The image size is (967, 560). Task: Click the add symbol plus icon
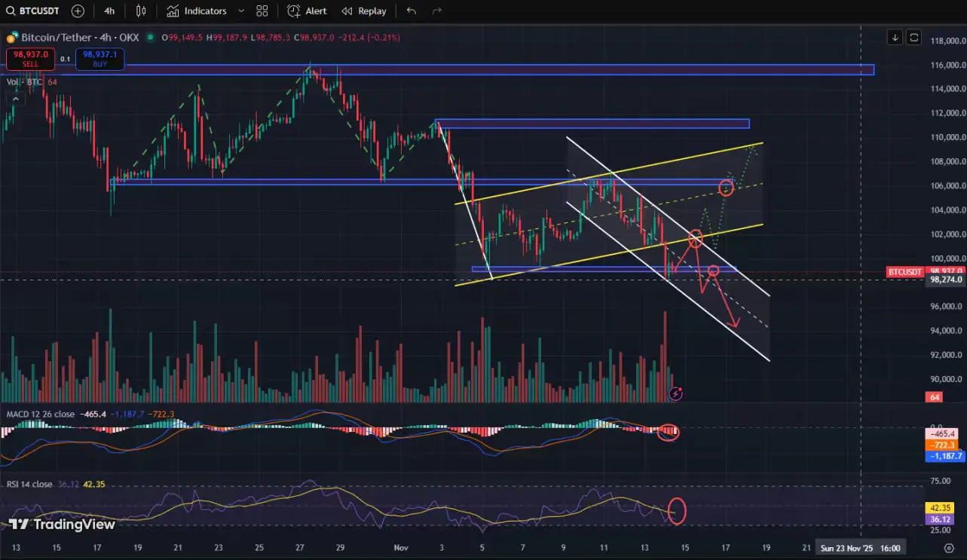tap(78, 11)
